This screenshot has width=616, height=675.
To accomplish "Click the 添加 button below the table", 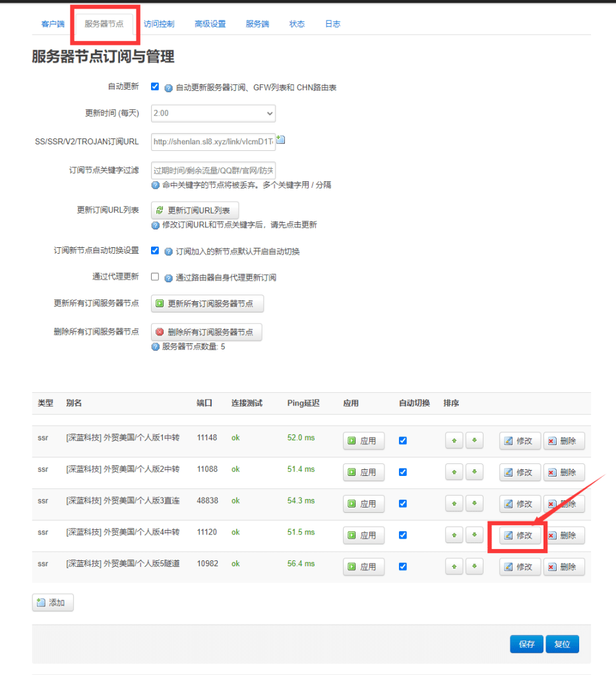I will point(53,602).
